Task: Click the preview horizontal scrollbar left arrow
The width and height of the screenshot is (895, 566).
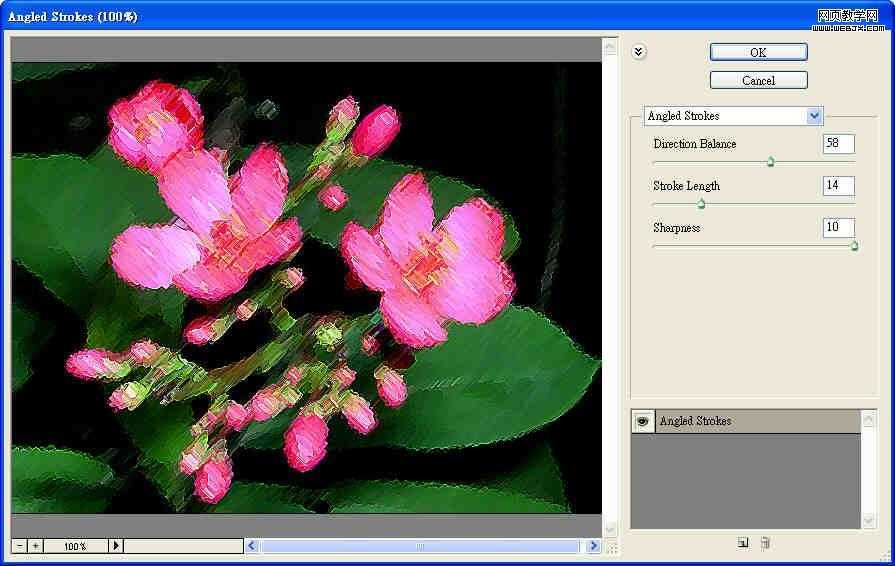Action: (x=252, y=546)
